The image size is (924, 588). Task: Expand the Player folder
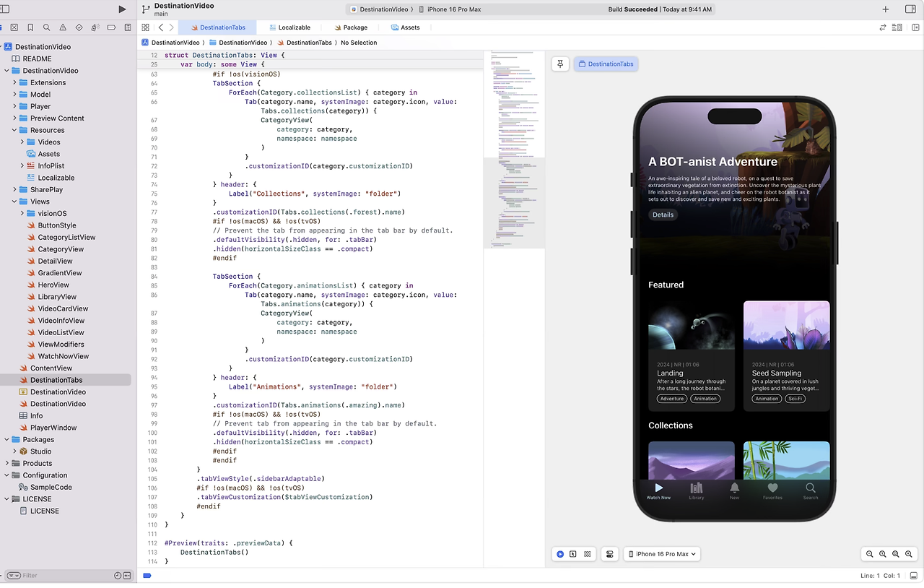coord(14,106)
